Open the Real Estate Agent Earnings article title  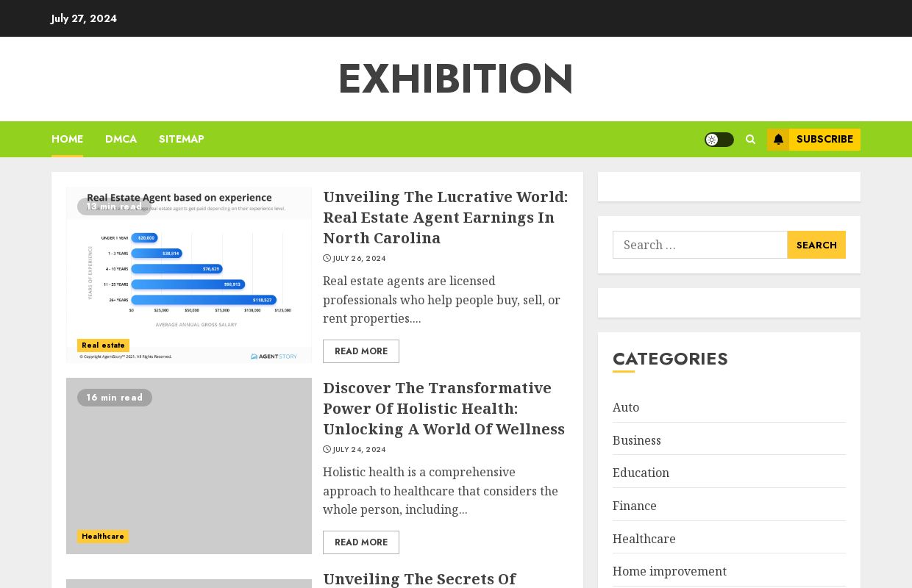[446, 218]
